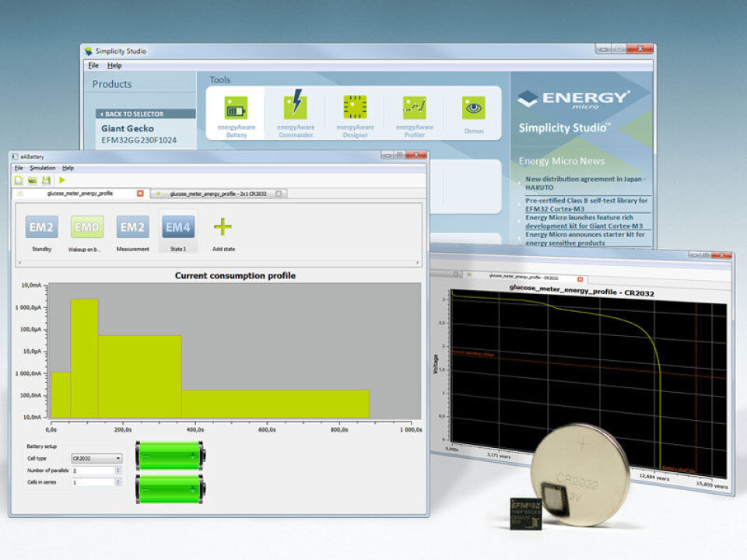Image resolution: width=747 pixels, height=560 pixels.
Task: Select the CR2032 chart tab in graph window
Action: coord(524,277)
